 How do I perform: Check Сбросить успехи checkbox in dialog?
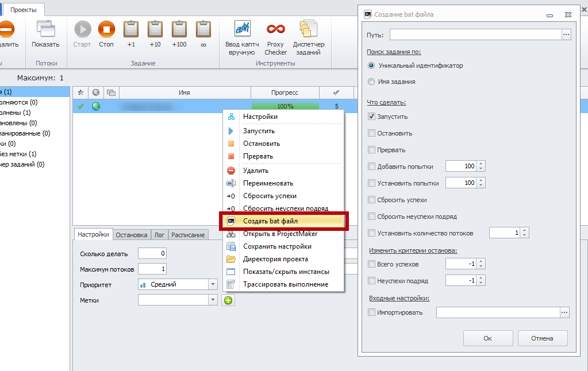(x=372, y=200)
